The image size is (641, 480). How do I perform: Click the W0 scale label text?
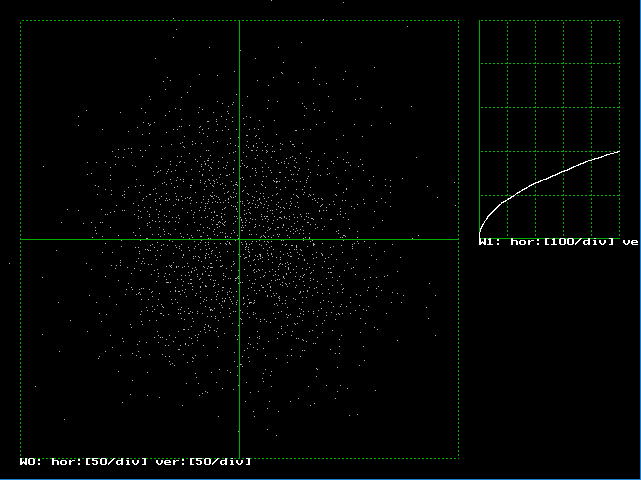point(135,462)
